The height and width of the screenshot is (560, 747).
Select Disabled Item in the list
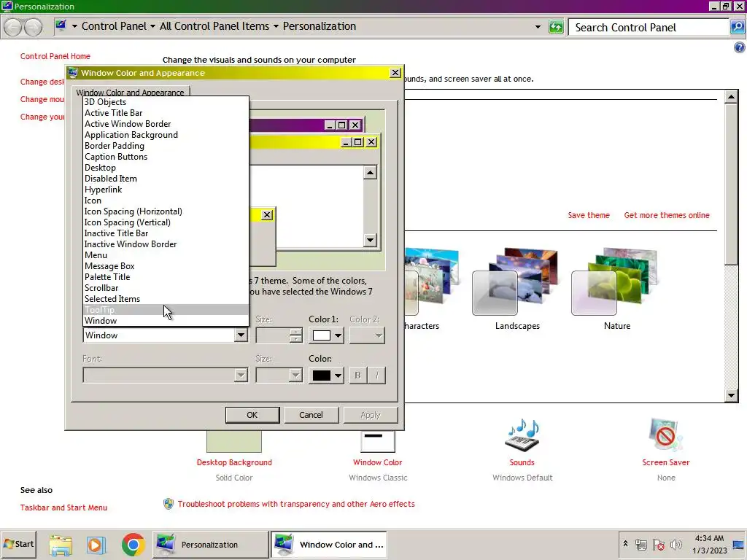point(166,179)
